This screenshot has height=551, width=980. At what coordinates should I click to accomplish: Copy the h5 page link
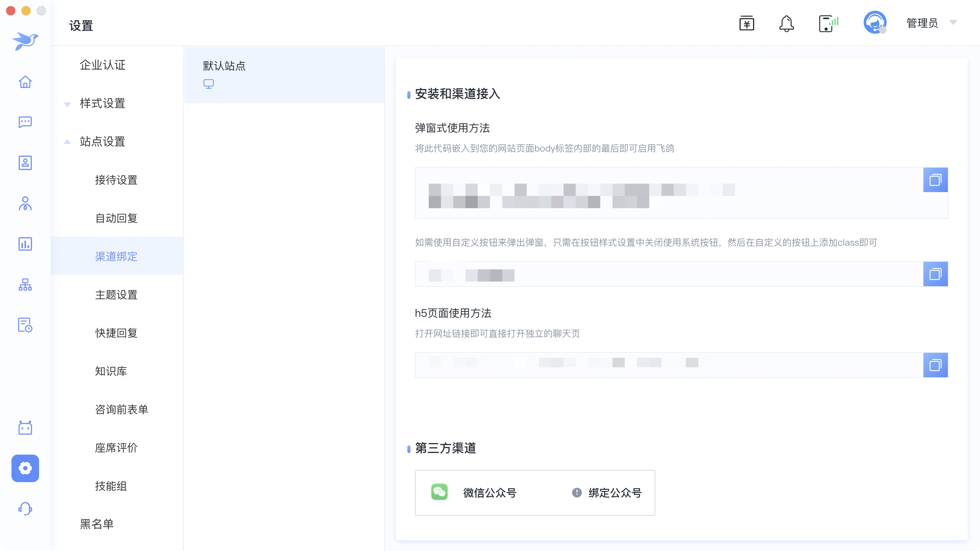click(x=935, y=365)
